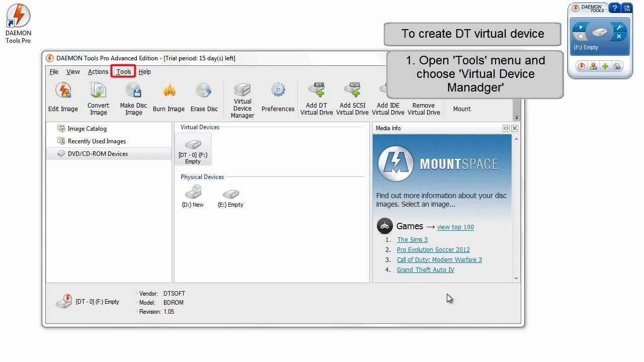Click the gadget's Help question mark button

pos(614,8)
